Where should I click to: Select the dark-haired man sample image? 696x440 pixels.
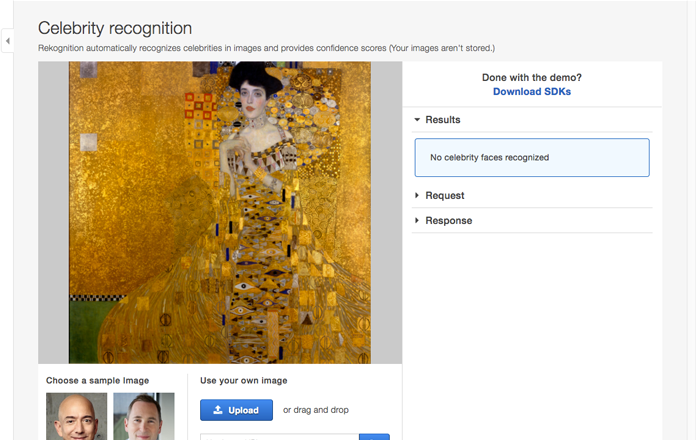(x=144, y=416)
